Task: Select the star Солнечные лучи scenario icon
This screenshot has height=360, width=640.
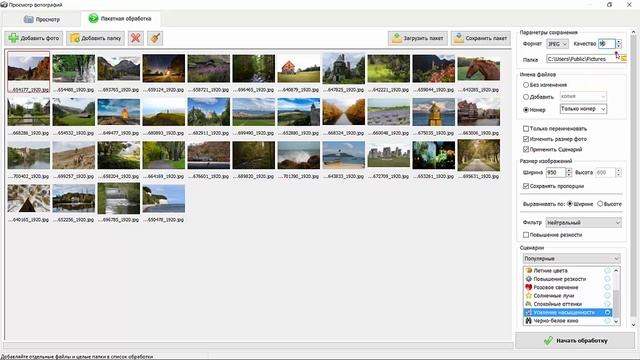Action: pyautogui.click(x=528, y=296)
